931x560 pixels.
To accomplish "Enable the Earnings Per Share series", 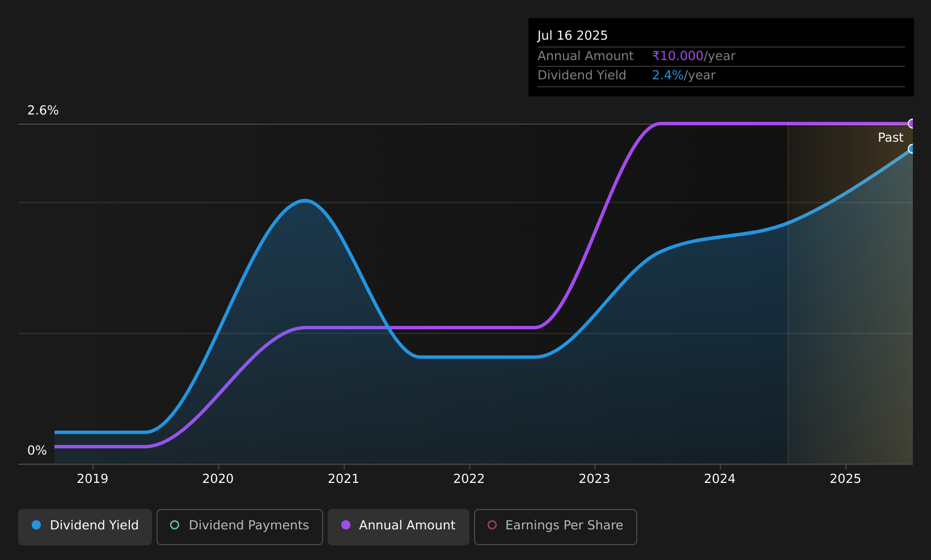I will (556, 527).
